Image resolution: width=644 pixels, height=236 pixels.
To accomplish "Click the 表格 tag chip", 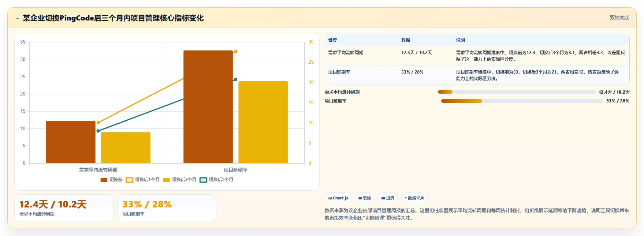I will (x=364, y=198).
